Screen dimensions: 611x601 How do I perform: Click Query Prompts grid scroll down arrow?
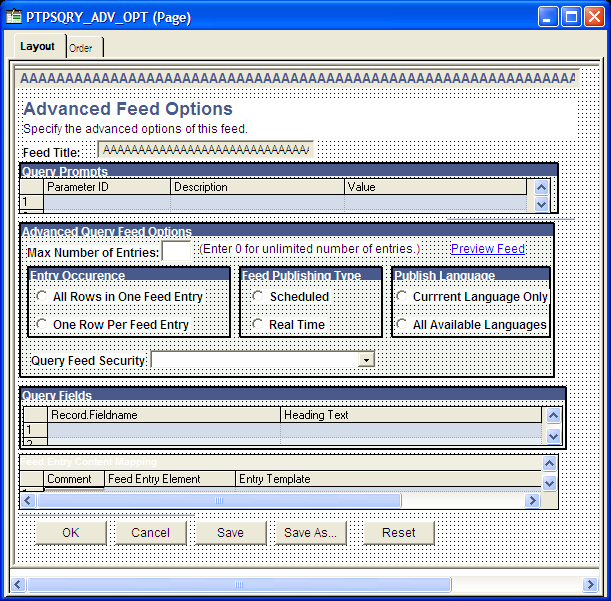pyautogui.click(x=541, y=204)
